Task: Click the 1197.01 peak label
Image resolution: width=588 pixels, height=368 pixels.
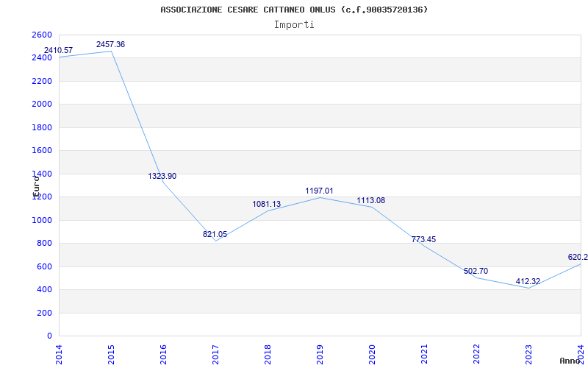Action: pos(319,191)
